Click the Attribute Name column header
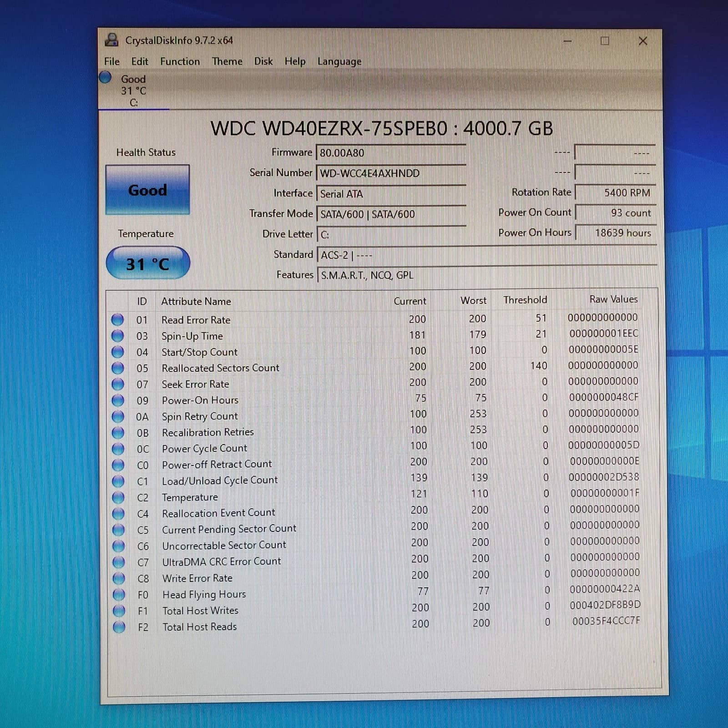The width and height of the screenshot is (728, 728). point(196,301)
